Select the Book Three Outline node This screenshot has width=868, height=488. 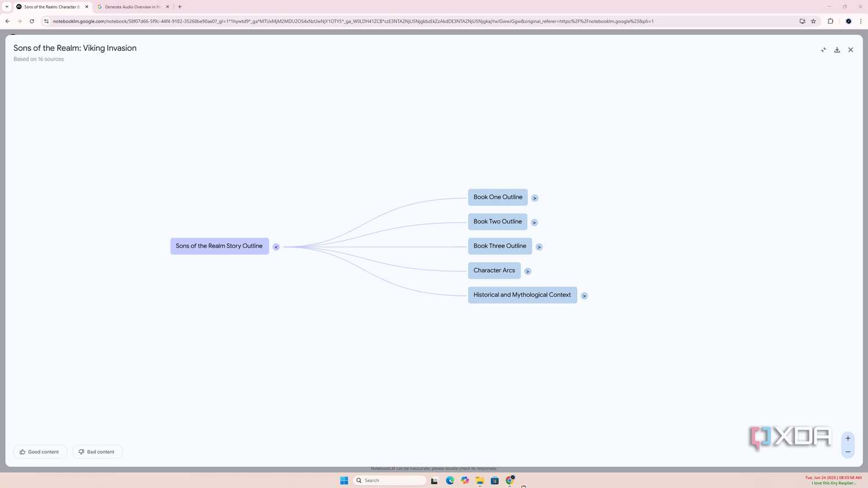500,246
